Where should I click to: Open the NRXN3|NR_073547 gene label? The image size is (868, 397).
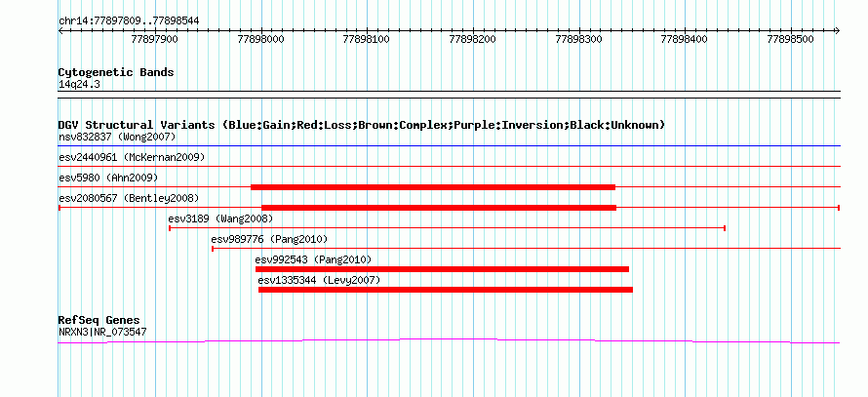pyautogui.click(x=102, y=333)
